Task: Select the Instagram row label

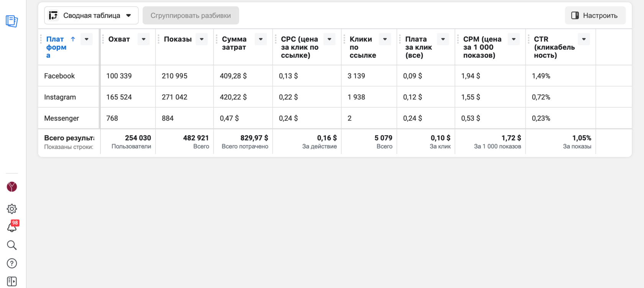Action: pos(60,97)
